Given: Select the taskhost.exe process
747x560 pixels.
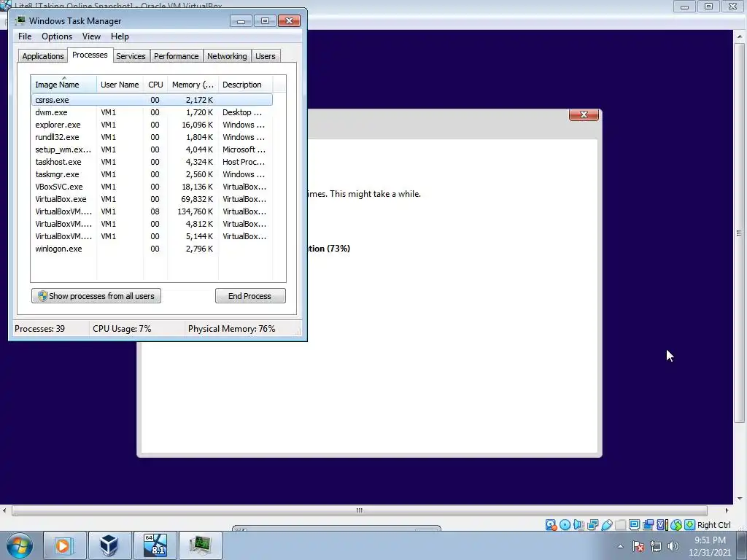Looking at the screenshot, I should coord(152,162).
